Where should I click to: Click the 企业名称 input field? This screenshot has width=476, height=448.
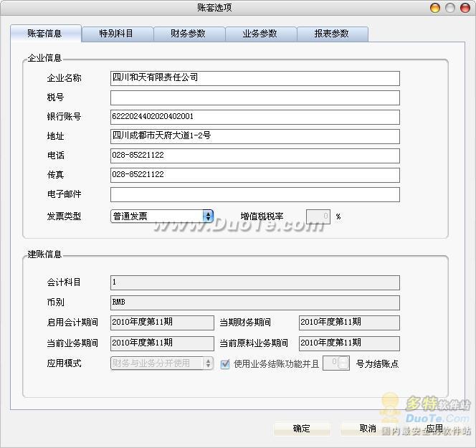255,78
